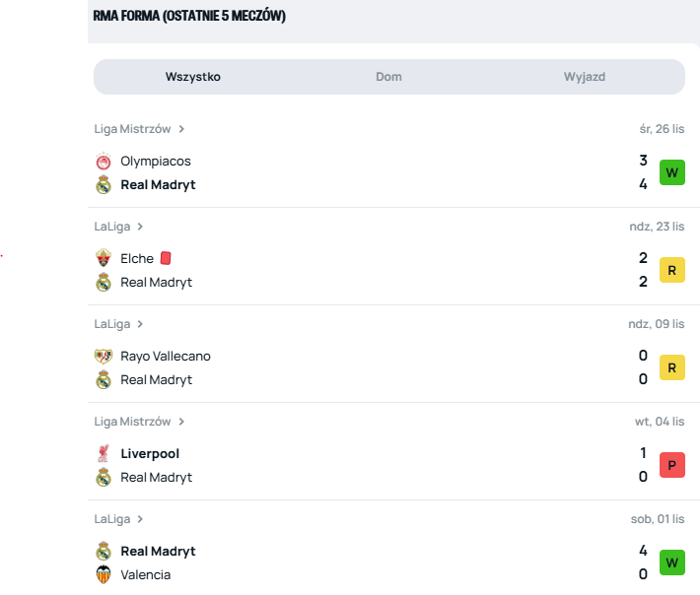The width and height of the screenshot is (700, 595).
Task: Click the green W badge for Olympiacos match
Action: 672,172
